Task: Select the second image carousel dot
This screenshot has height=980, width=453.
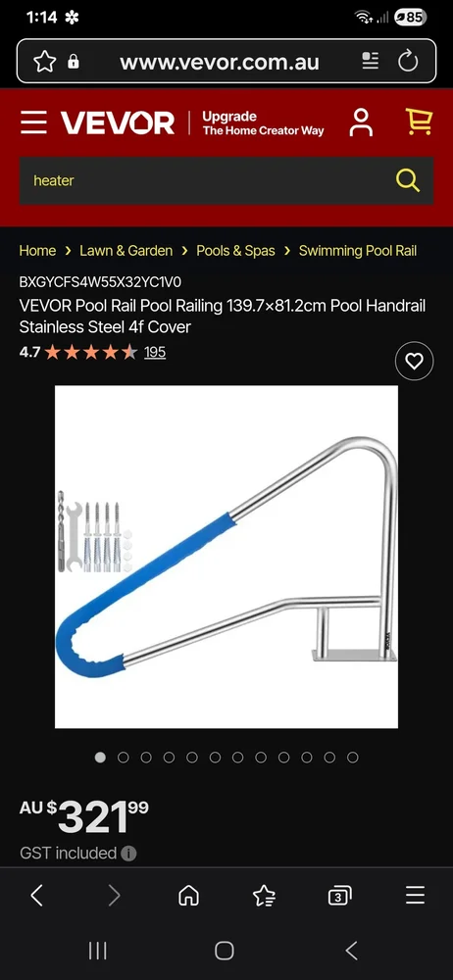Action: tap(124, 758)
